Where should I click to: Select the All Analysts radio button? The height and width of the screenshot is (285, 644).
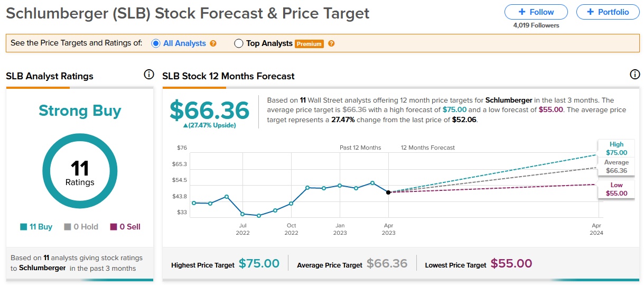point(156,43)
